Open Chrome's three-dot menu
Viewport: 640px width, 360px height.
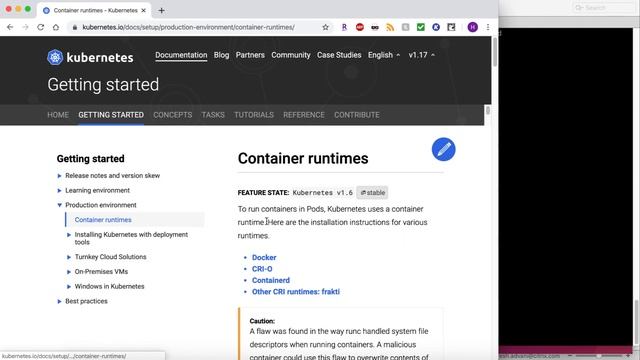[488, 27]
